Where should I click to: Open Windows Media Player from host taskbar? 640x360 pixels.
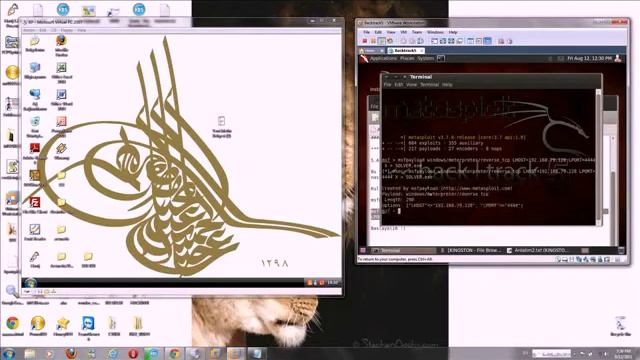coord(50,353)
